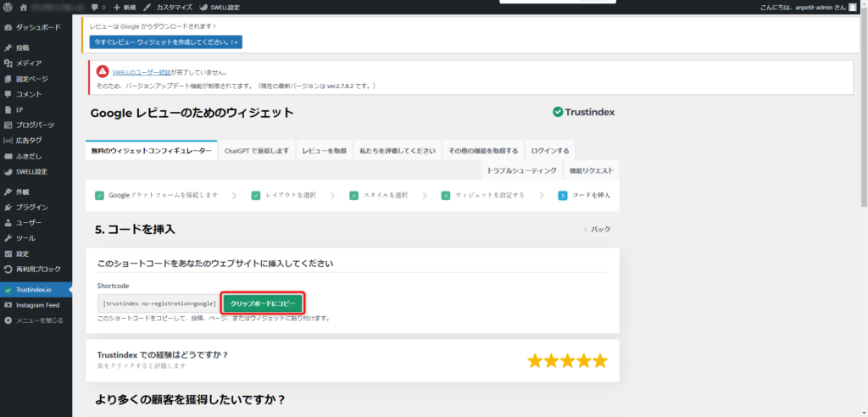868x417 pixels.
Task: Go to step レイアウトを選択
Action: click(x=284, y=196)
